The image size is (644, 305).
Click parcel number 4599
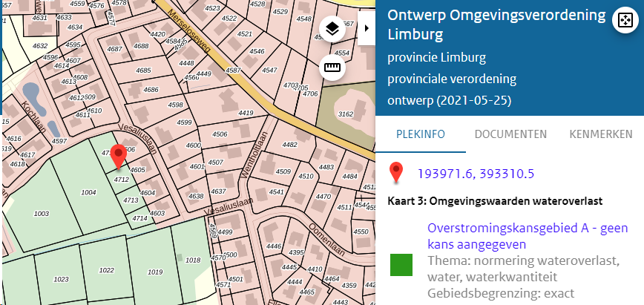pyautogui.click(x=185, y=122)
